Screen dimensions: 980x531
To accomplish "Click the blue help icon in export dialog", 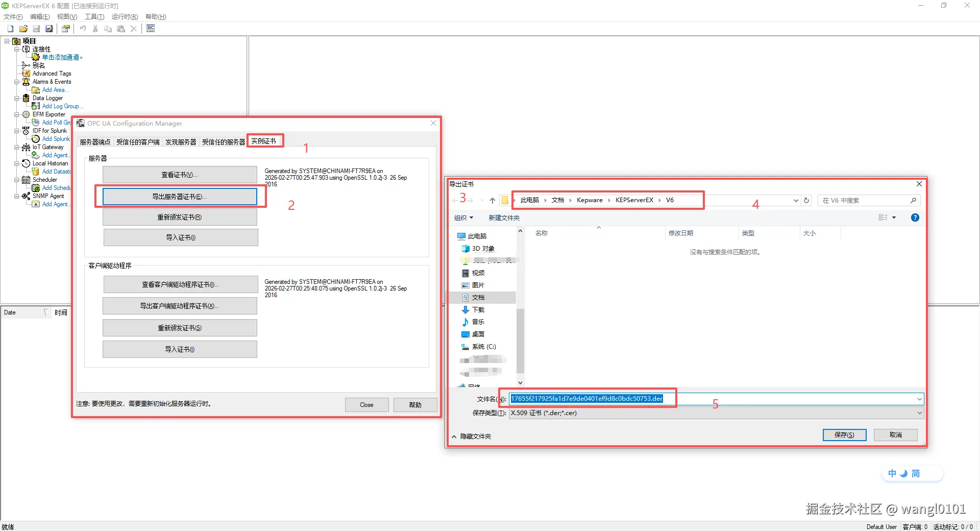I will coord(915,218).
